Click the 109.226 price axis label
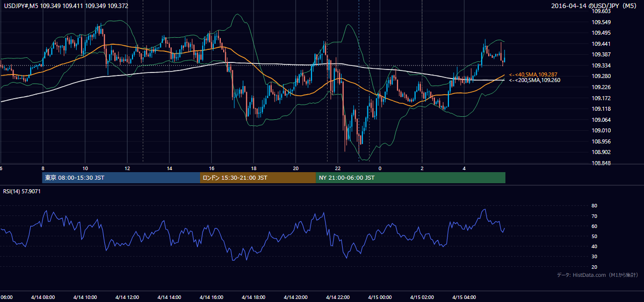Viewport: 644px width, 302px height. (x=601, y=87)
